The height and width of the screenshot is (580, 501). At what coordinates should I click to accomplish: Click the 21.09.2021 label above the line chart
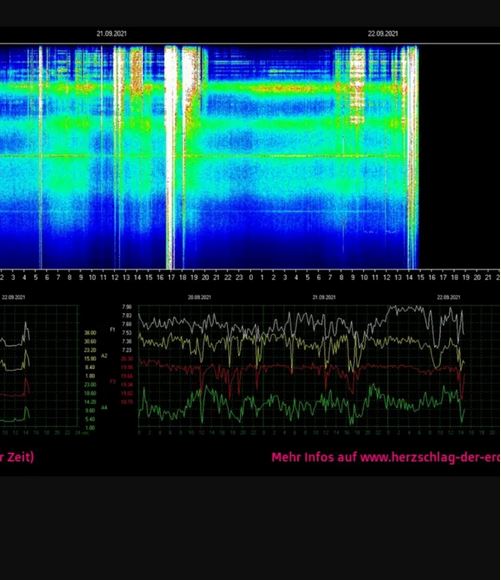click(324, 297)
